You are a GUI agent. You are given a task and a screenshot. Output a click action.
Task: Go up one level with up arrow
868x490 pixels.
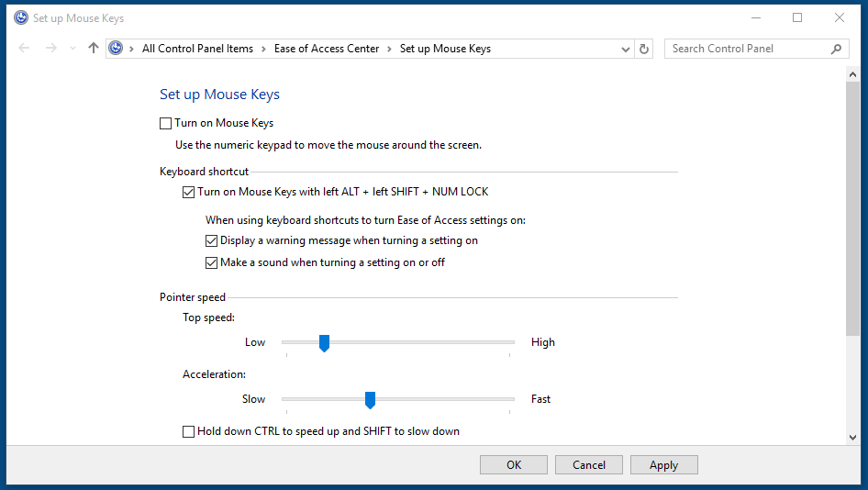pos(93,49)
